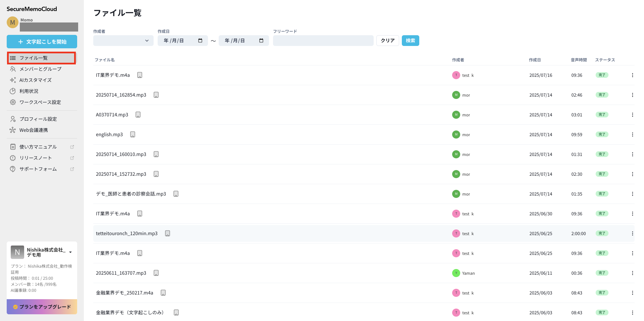Click the document icon next to A0370714.mp3
Image resolution: width=644 pixels, height=321 pixels.
click(138, 115)
